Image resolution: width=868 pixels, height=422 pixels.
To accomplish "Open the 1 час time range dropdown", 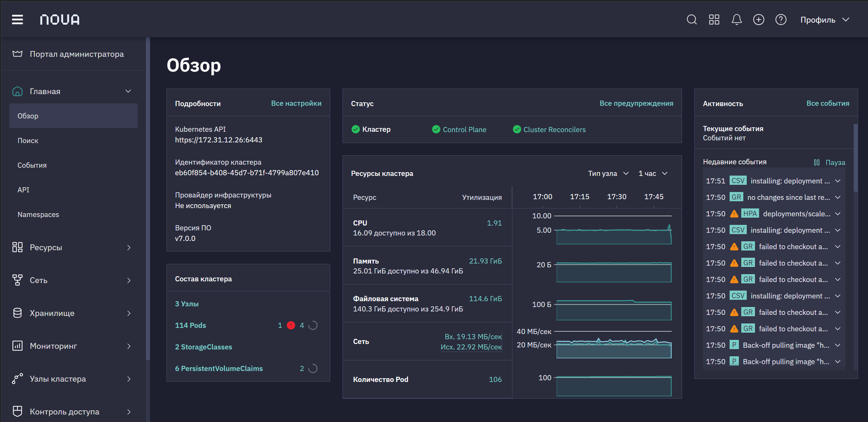I will pyautogui.click(x=653, y=174).
